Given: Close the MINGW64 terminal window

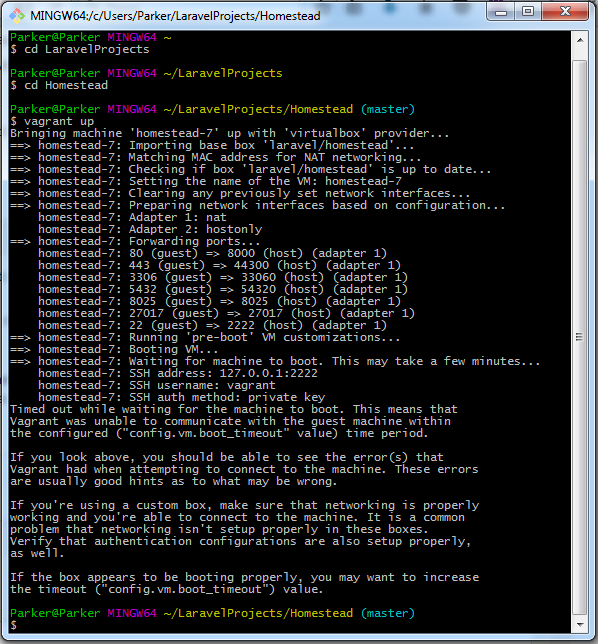Looking at the screenshot, I should tap(565, 12).
